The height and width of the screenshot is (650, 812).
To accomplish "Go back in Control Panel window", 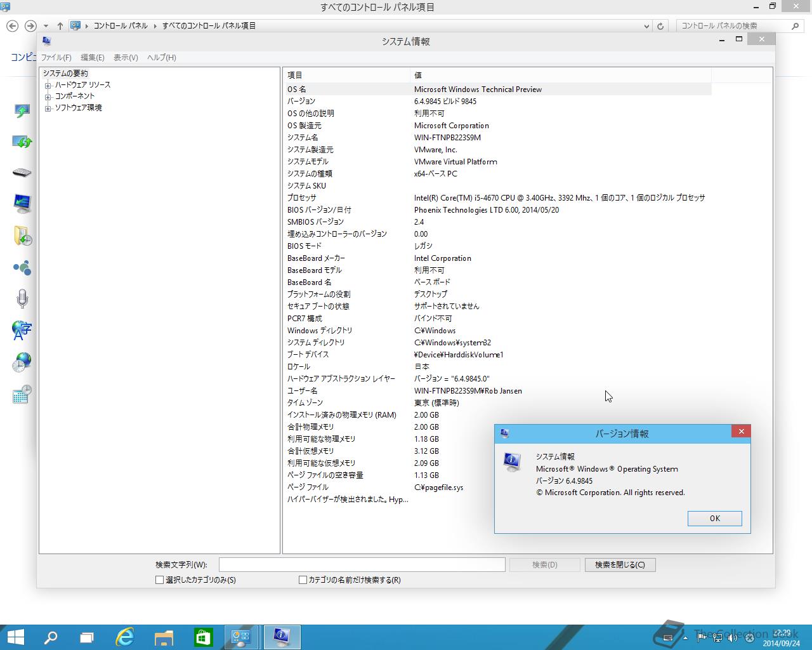I will (x=12, y=26).
